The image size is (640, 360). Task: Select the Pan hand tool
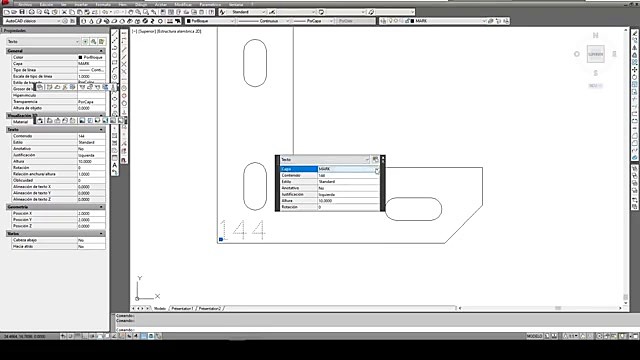[x=131, y=12]
